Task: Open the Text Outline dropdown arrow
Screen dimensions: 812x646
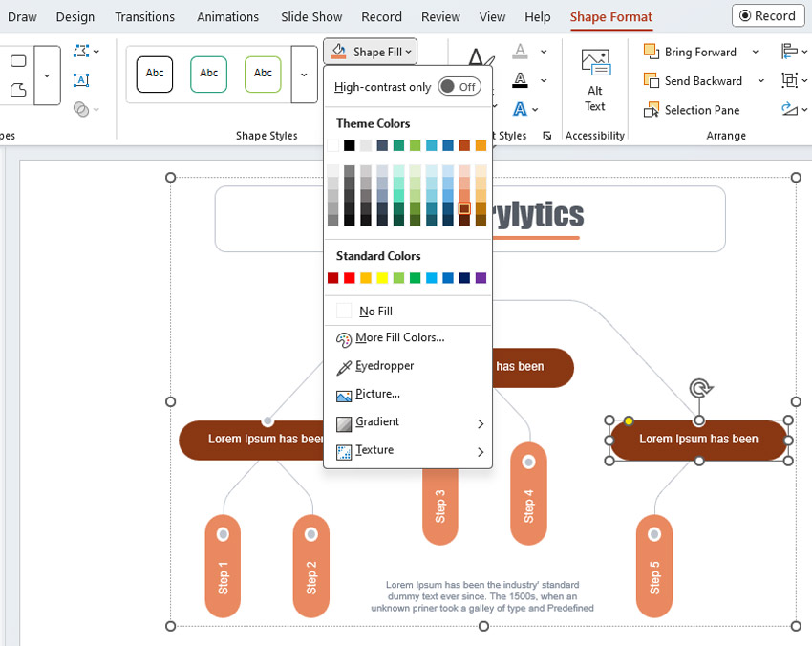Action: 544,80
